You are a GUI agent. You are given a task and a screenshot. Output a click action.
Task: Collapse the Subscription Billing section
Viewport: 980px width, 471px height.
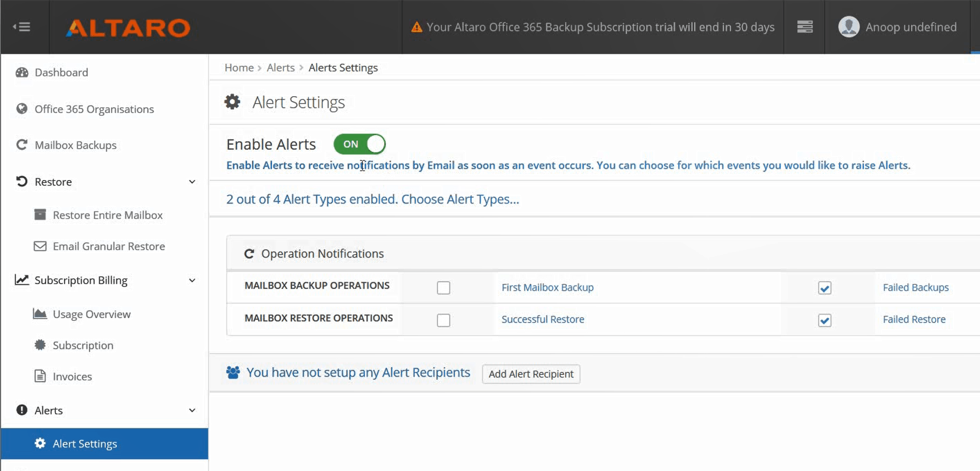pyautogui.click(x=192, y=280)
